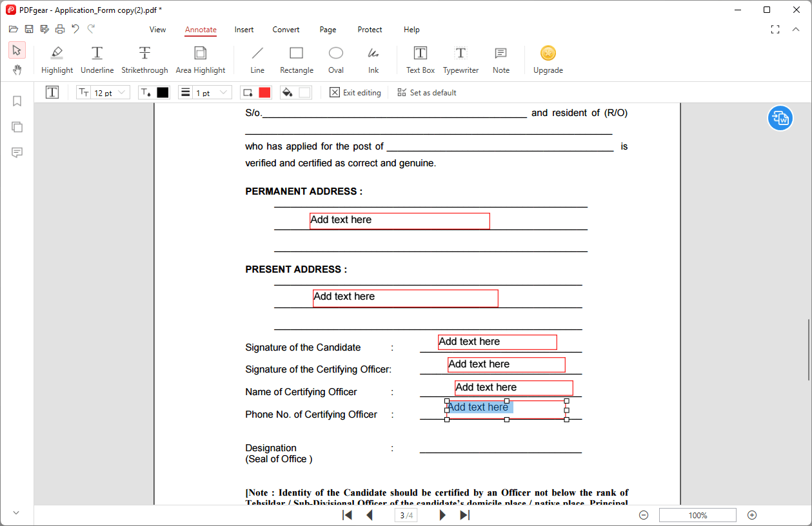Add a Note annotation
Screen dimensions: 812x526
pyautogui.click(x=500, y=59)
